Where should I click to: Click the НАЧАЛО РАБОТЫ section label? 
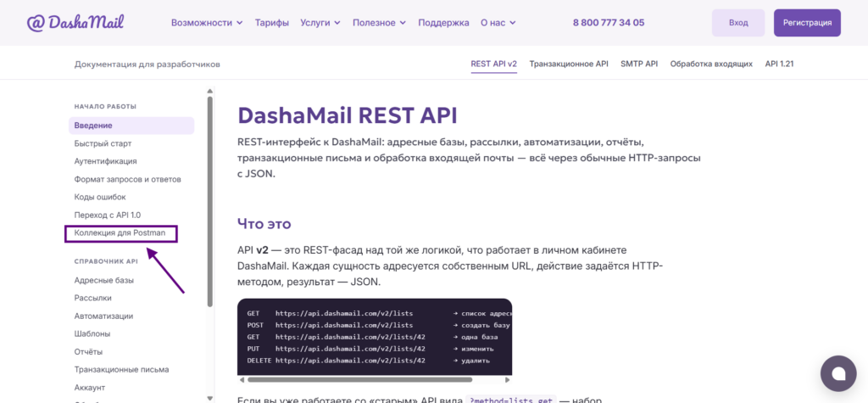click(x=105, y=106)
